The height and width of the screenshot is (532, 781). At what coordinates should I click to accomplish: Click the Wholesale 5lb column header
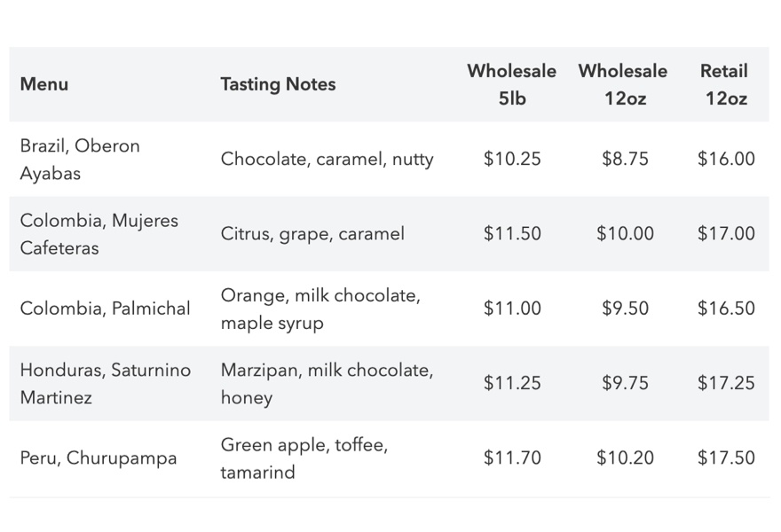point(511,84)
